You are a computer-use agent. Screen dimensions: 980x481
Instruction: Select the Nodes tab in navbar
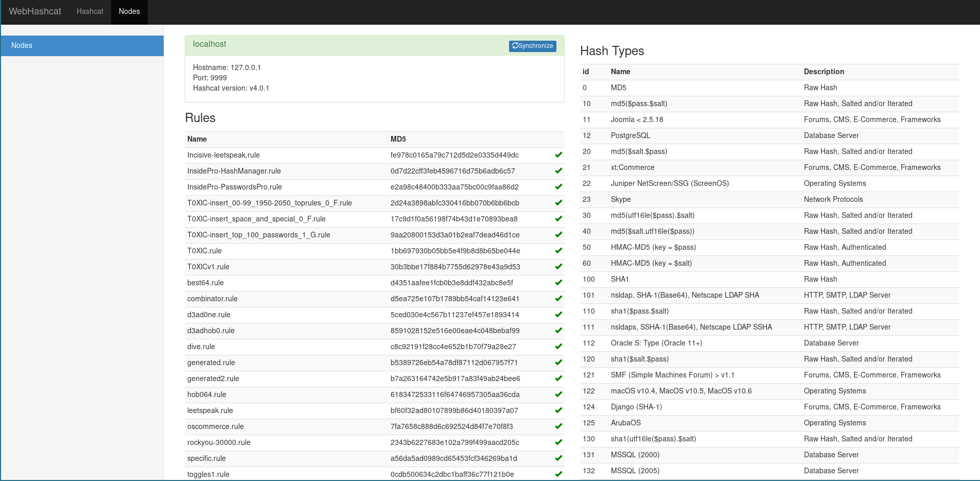click(129, 11)
